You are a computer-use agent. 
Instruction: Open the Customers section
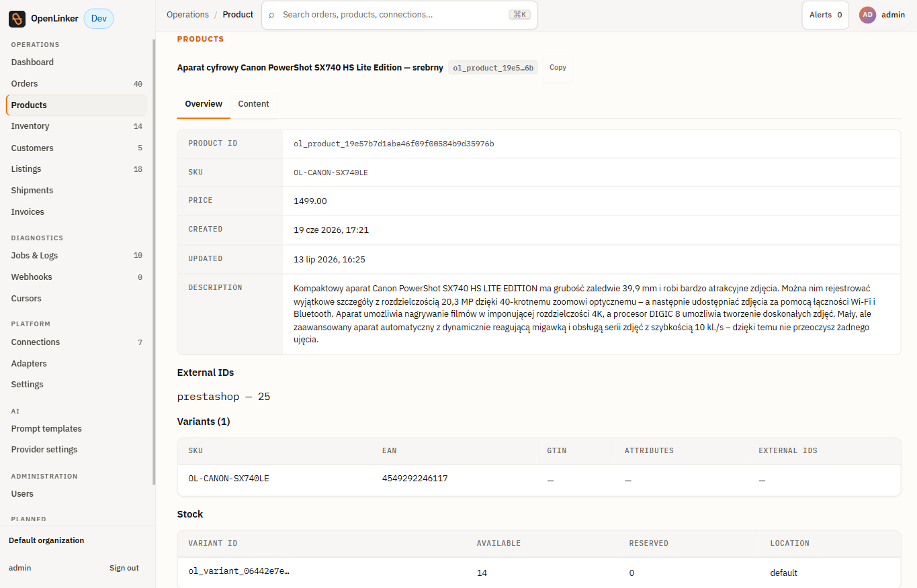click(x=77, y=148)
